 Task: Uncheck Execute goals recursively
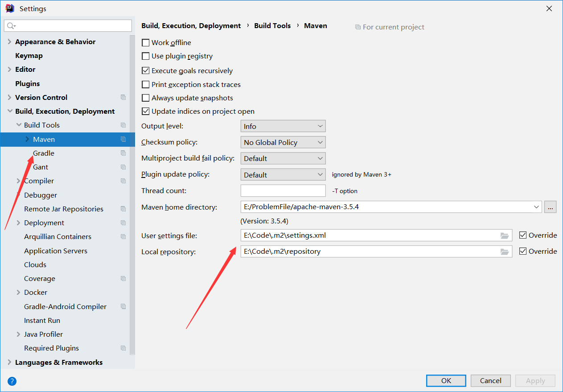145,70
